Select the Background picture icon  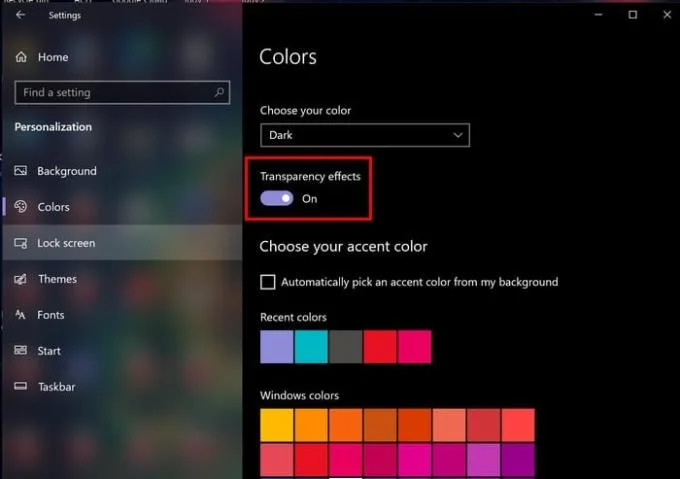click(20, 171)
